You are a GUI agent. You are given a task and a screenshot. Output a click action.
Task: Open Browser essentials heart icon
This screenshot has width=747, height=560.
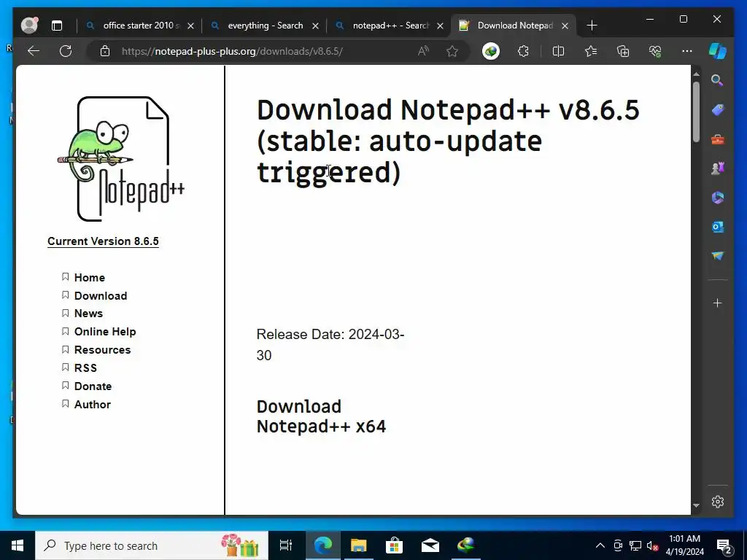(655, 51)
